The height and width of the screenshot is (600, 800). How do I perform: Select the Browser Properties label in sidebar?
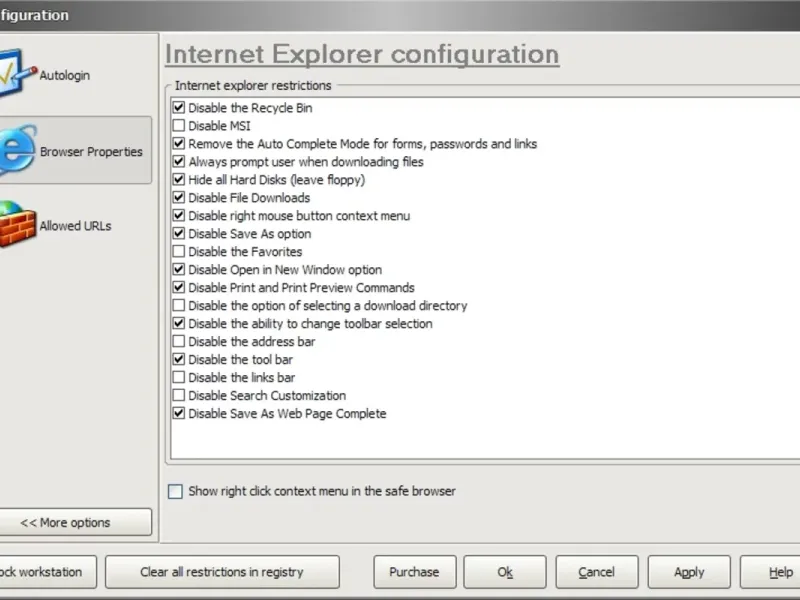coord(91,152)
